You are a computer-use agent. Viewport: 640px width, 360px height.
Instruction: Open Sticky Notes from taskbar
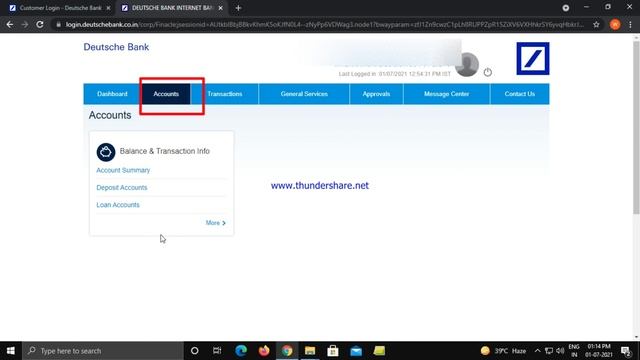click(x=379, y=351)
